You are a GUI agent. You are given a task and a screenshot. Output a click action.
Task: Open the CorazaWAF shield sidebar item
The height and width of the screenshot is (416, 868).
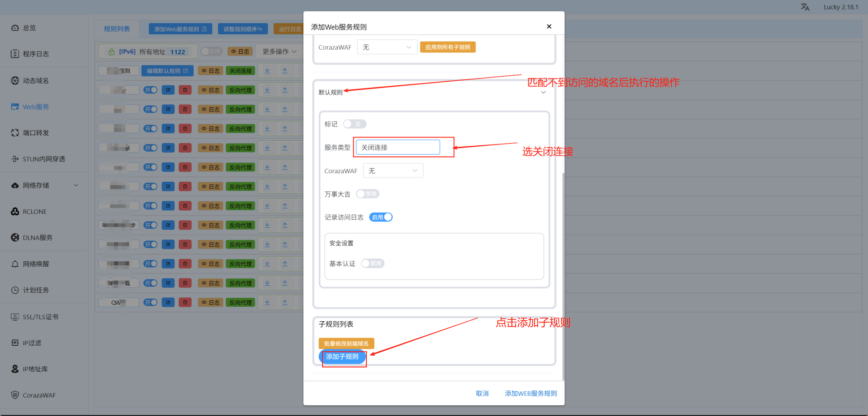(x=39, y=395)
